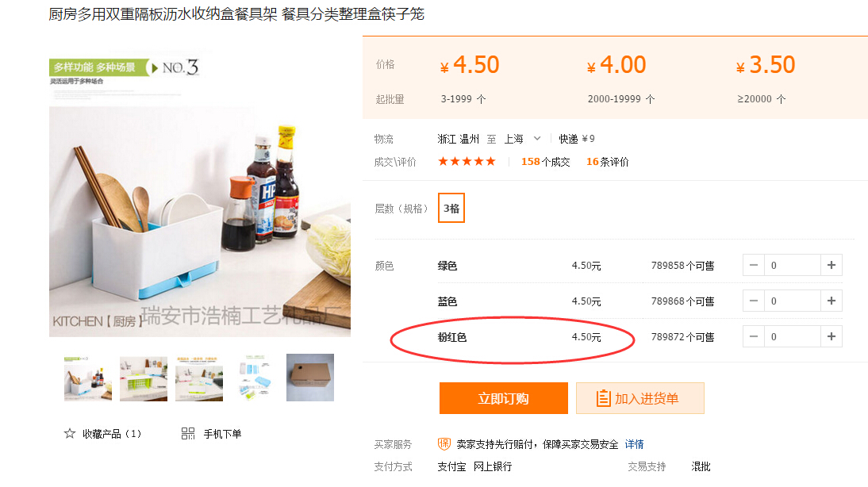Add item via 加入进货单 button
Screen dimensions: 868x487
tap(639, 398)
